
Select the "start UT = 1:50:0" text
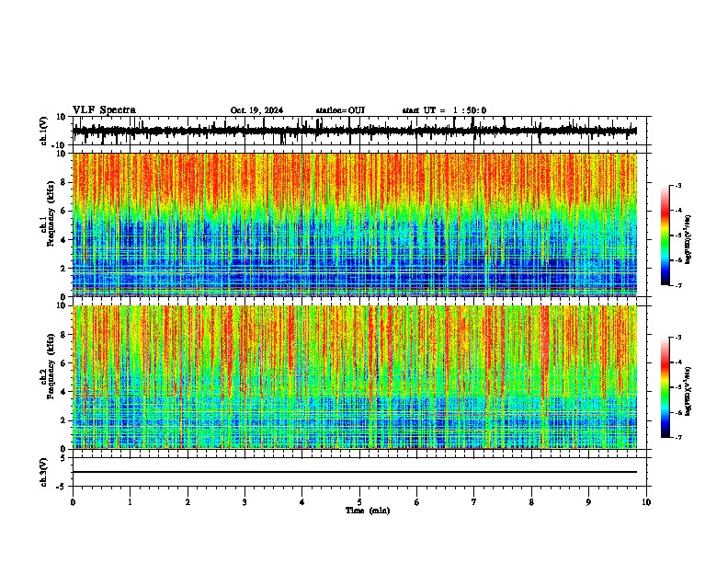pos(444,110)
